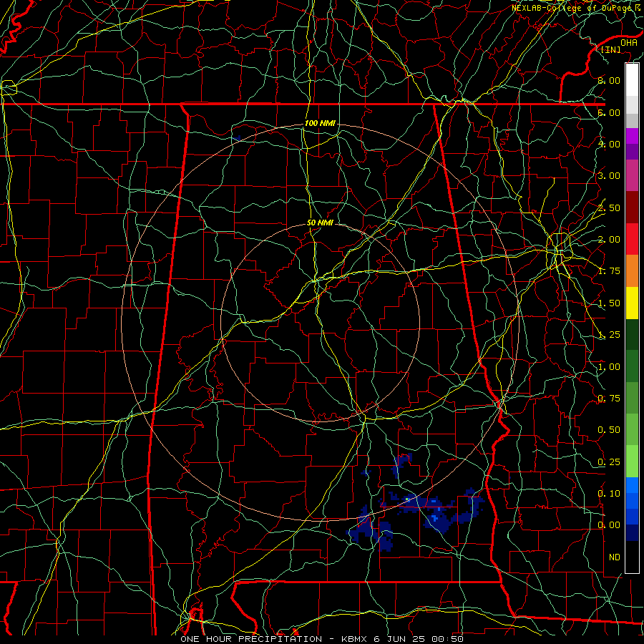Click the pink legend swatch beside 3.00
The width and height of the screenshot is (644, 644).
point(632,175)
